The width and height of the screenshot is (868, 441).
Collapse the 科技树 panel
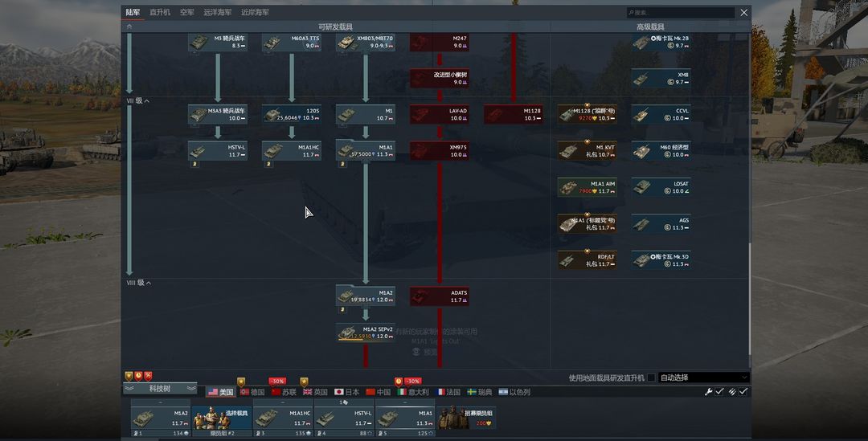pos(160,389)
